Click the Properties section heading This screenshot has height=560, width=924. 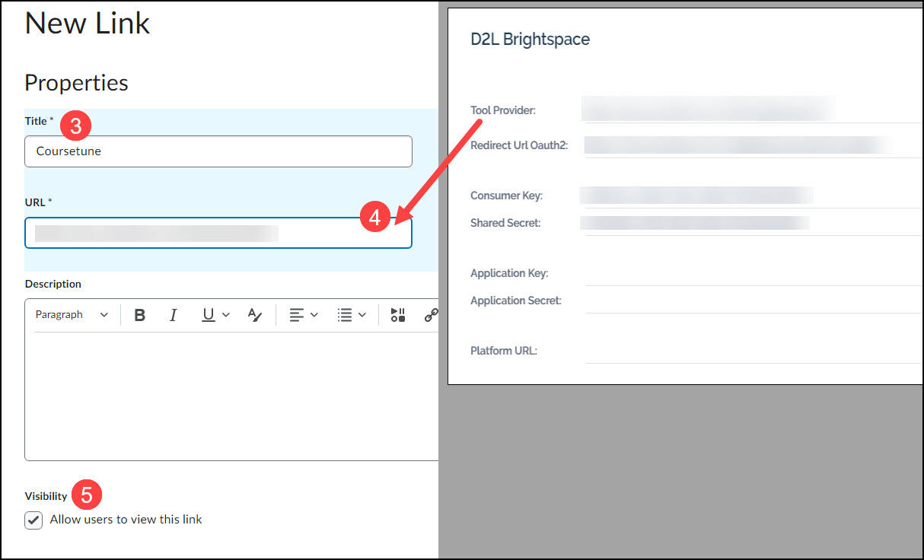point(76,82)
